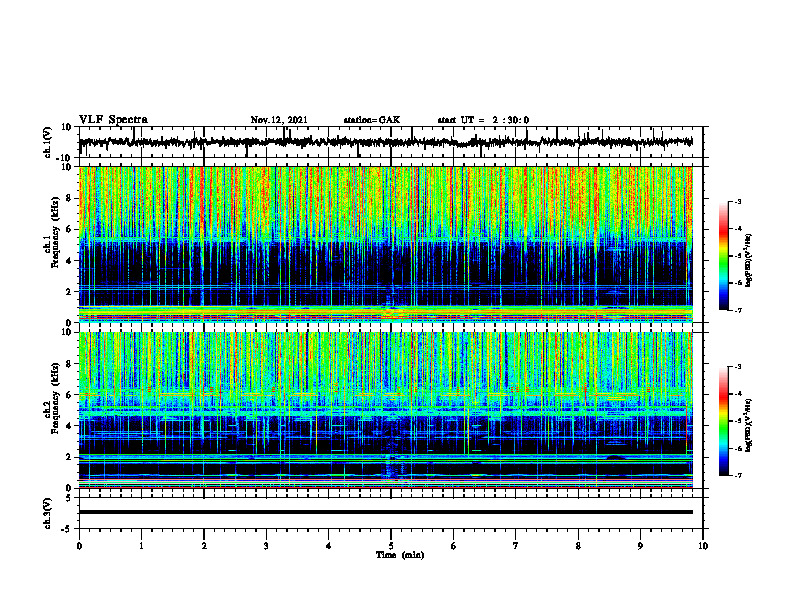Click time axis tick label "1"
The height and width of the screenshot is (612, 792).
point(141,546)
